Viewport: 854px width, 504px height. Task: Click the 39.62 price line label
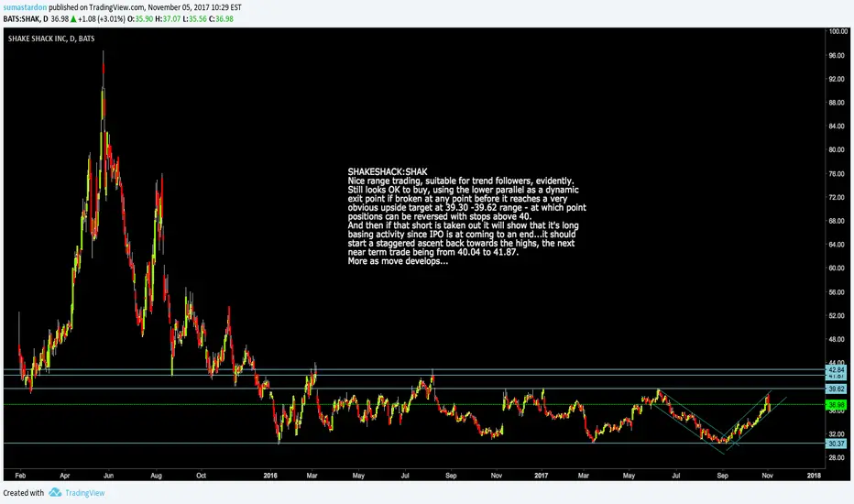[836, 389]
